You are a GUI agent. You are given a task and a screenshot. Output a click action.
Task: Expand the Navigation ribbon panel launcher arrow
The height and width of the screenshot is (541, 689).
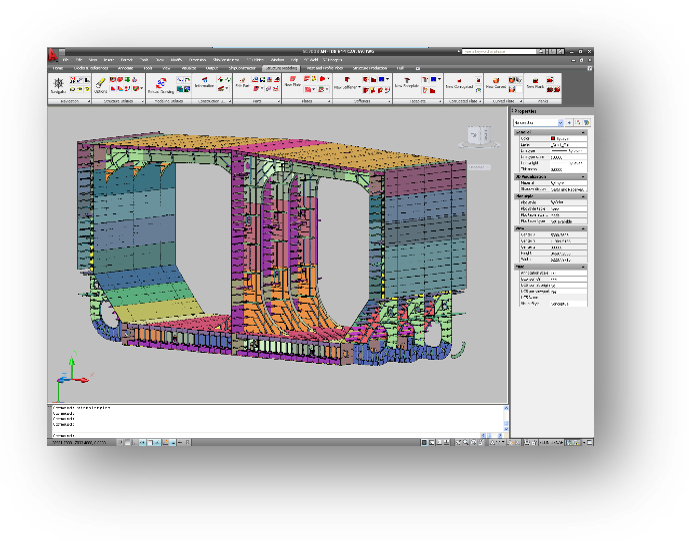click(x=89, y=102)
